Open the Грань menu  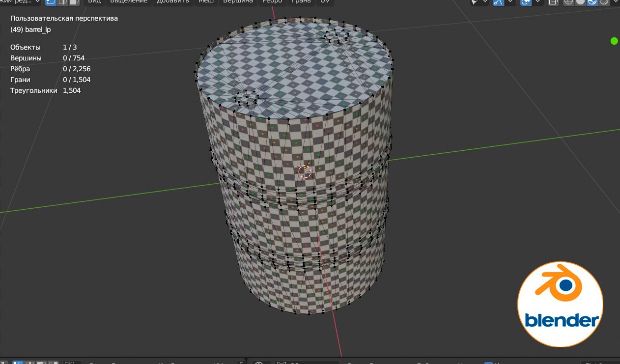point(301,1)
